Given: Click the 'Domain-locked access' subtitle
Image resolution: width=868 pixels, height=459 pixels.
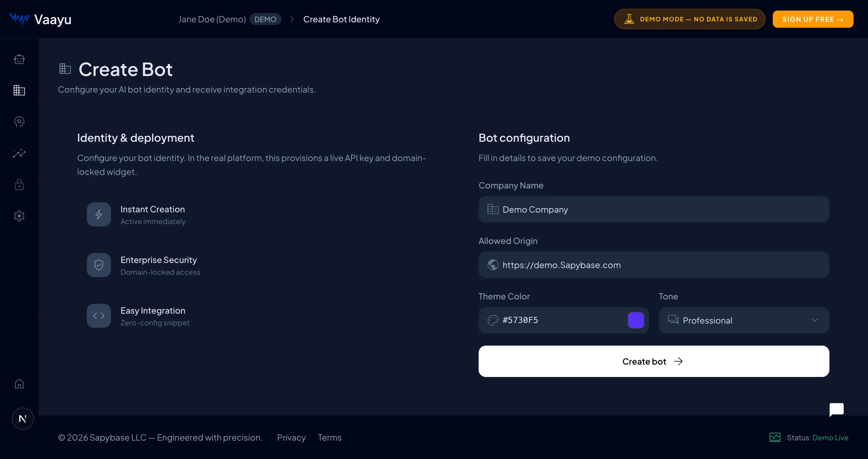Looking at the screenshot, I should [160, 272].
